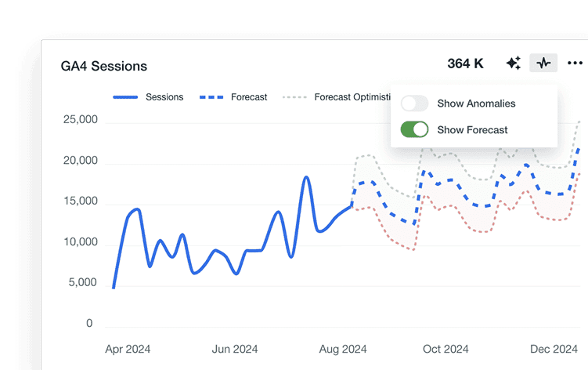Select the Show Forecast menu entry
588x370 pixels.
point(472,130)
